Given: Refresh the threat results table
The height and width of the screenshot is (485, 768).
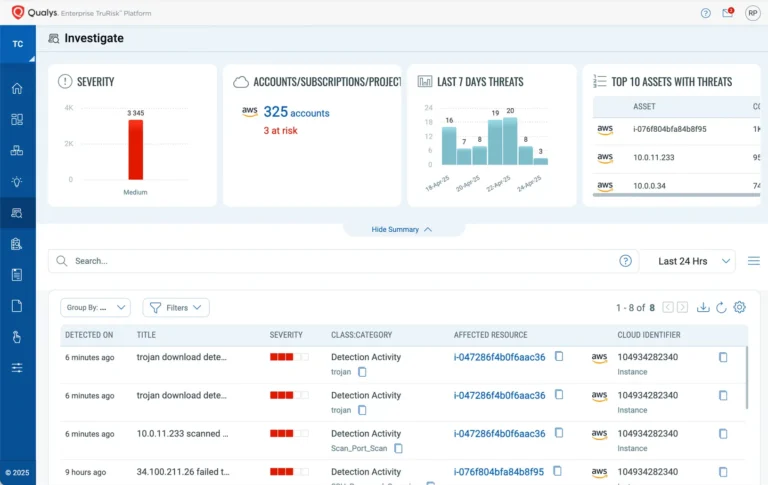Looking at the screenshot, I should (721, 308).
